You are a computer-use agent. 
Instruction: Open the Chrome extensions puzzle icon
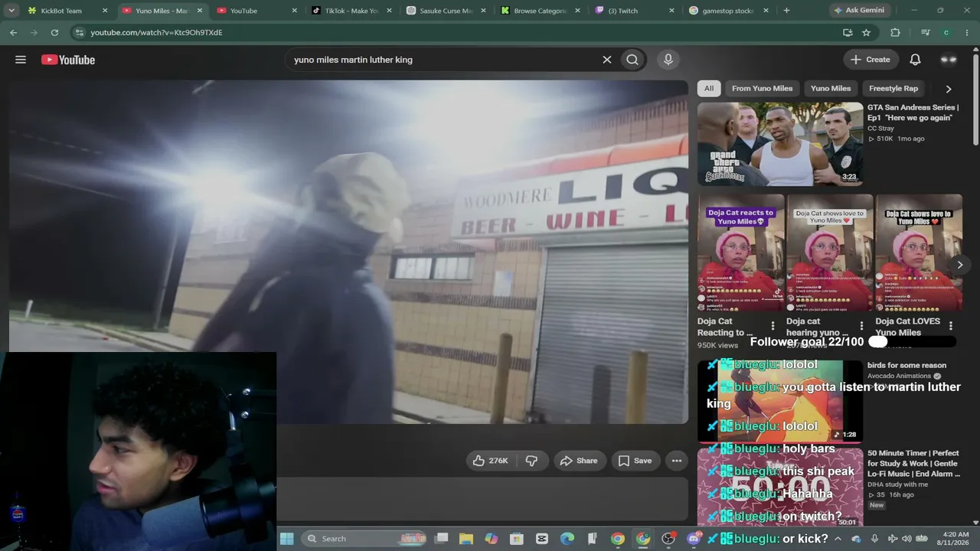(895, 33)
